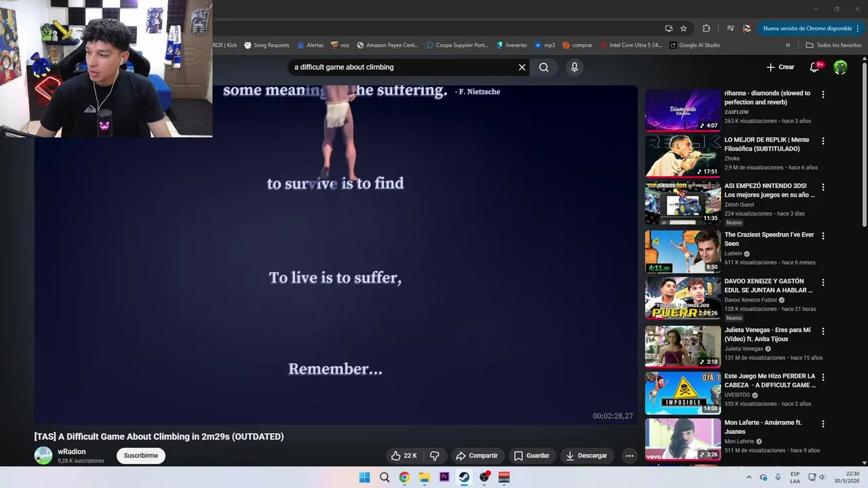
Task: Subscribe with the Suscribirme button
Action: pos(140,455)
